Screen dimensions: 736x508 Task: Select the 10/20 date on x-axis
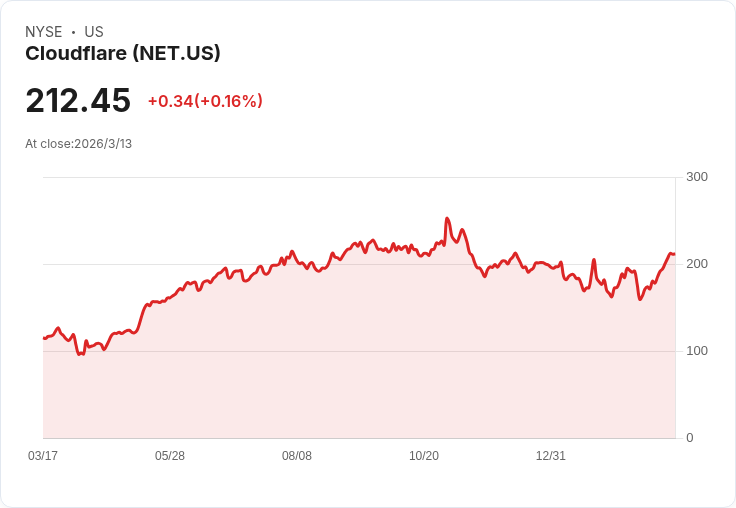point(424,456)
